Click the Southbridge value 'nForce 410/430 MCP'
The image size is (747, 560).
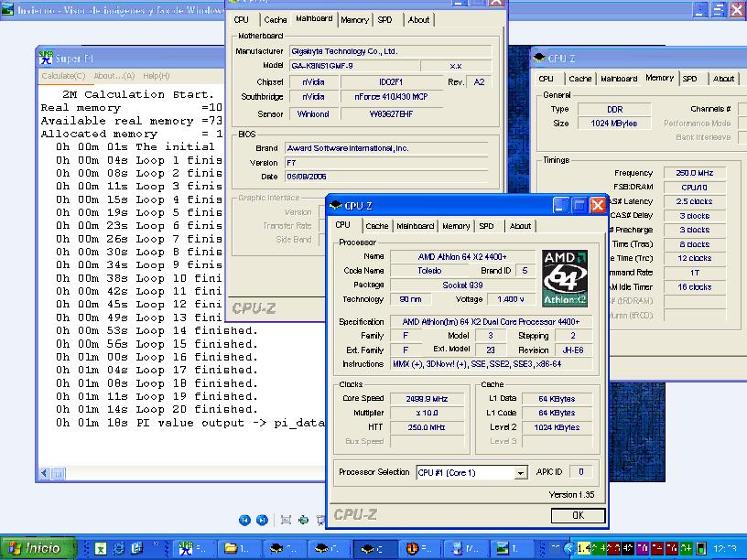point(391,97)
